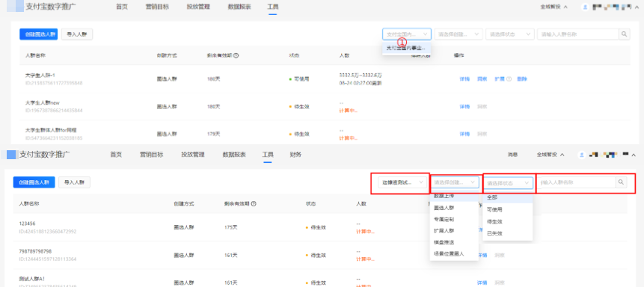
Task: Open 详情 for 测试人群A! row
Action: tap(482, 283)
